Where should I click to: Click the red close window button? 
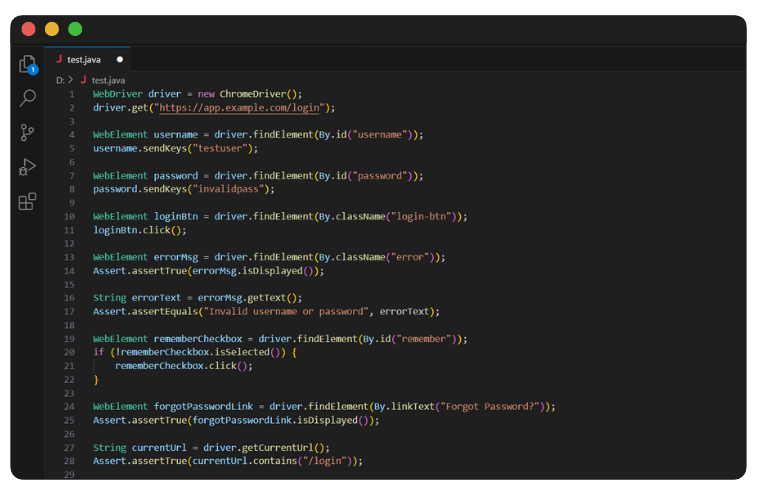point(28,29)
